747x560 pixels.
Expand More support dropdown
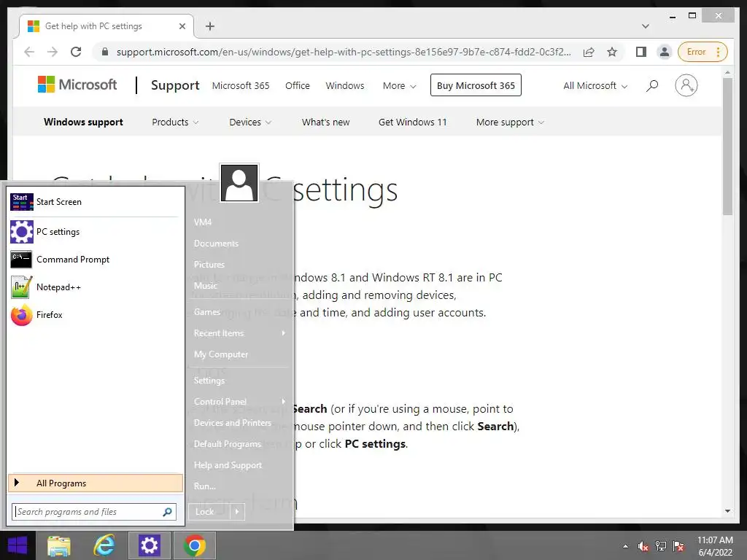tap(510, 122)
